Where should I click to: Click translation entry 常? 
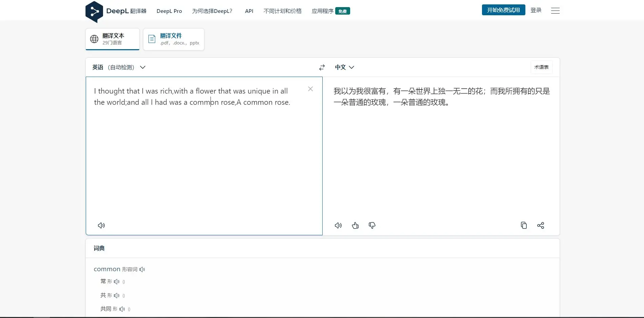pyautogui.click(x=103, y=281)
